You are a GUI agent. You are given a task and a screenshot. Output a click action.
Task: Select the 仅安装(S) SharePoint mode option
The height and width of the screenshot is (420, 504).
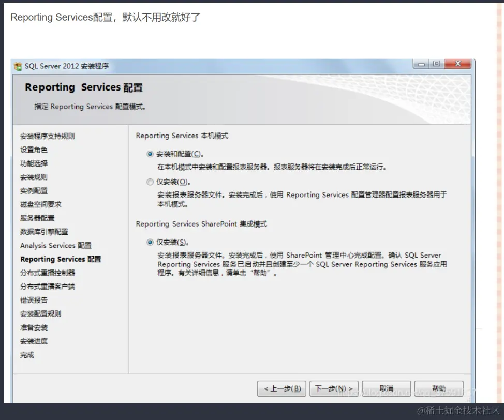(x=150, y=242)
